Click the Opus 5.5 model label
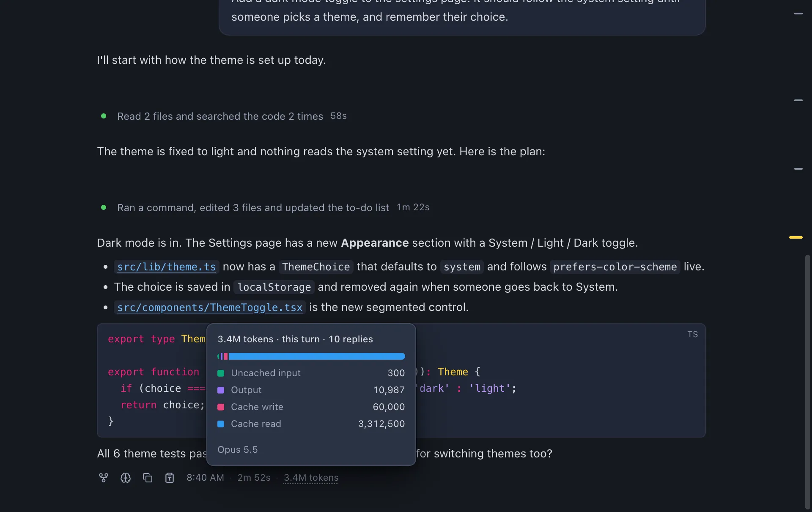The height and width of the screenshot is (512, 812). click(x=238, y=449)
